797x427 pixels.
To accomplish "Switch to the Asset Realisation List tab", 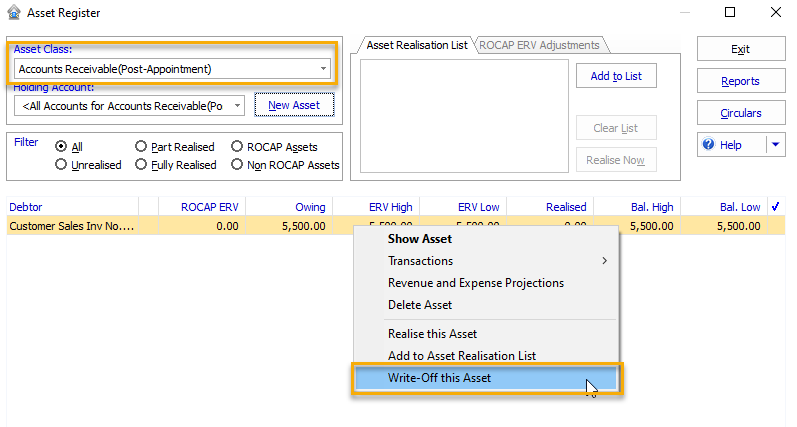I will click(x=417, y=45).
